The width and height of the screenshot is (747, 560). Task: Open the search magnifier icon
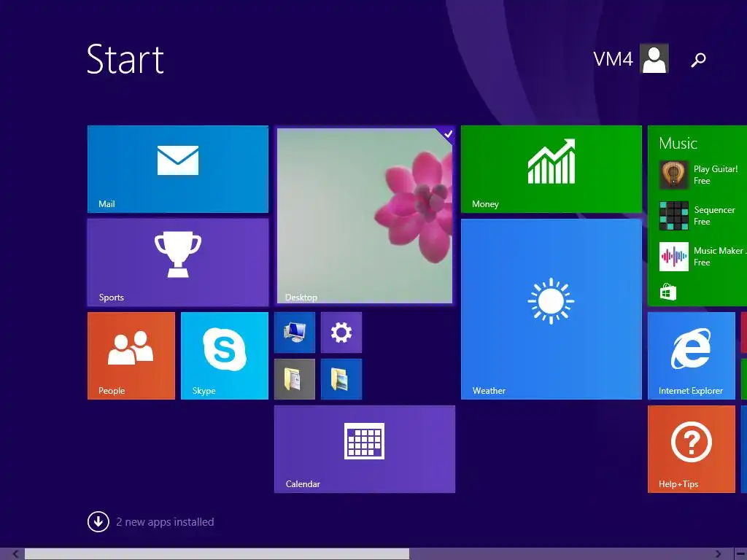tap(698, 60)
